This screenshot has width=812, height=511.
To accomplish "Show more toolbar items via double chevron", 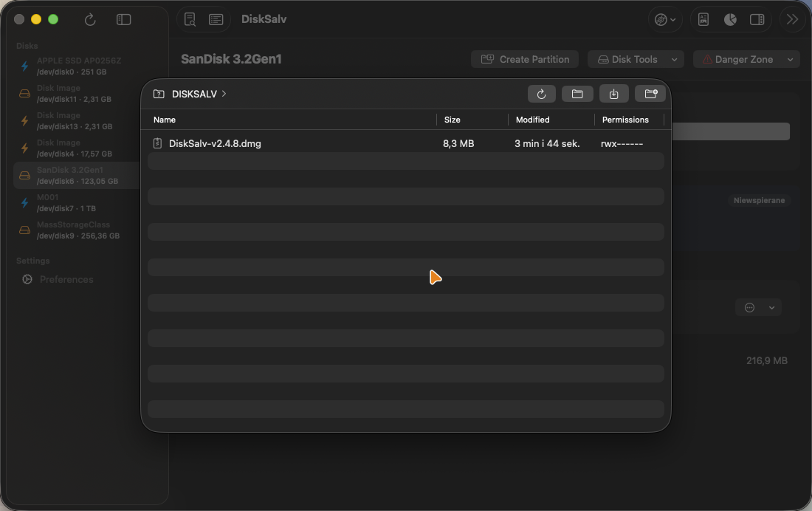I will coord(792,20).
